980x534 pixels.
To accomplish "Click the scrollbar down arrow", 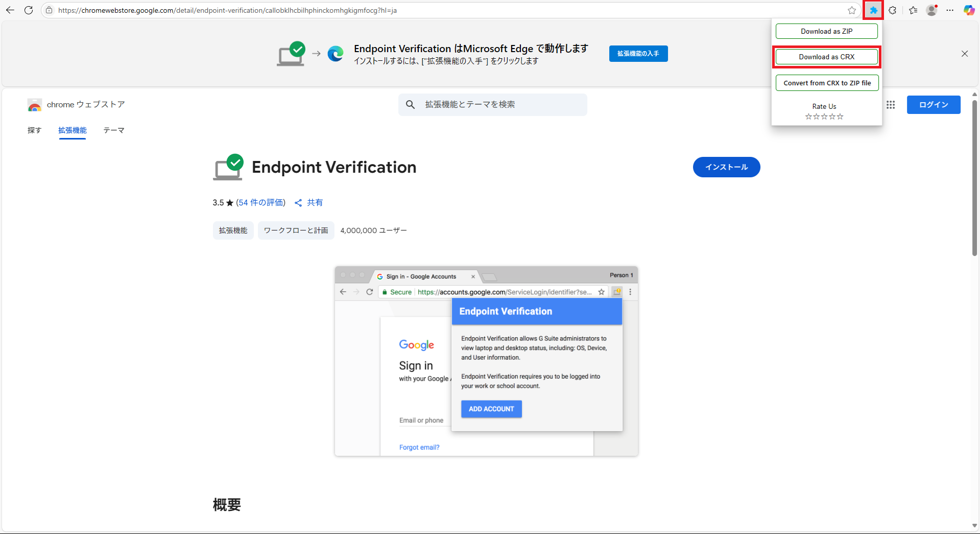I will point(974,526).
